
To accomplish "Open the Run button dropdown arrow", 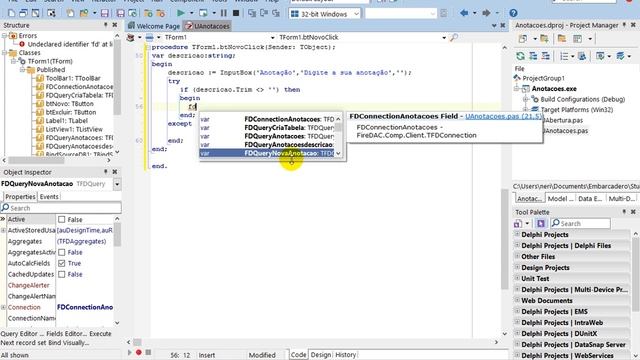I will [191, 13].
